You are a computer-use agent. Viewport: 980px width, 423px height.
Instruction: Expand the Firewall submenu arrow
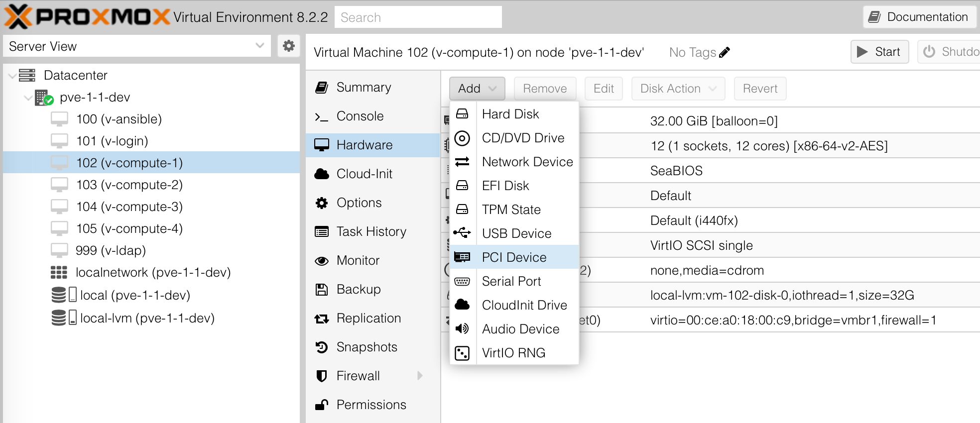420,376
